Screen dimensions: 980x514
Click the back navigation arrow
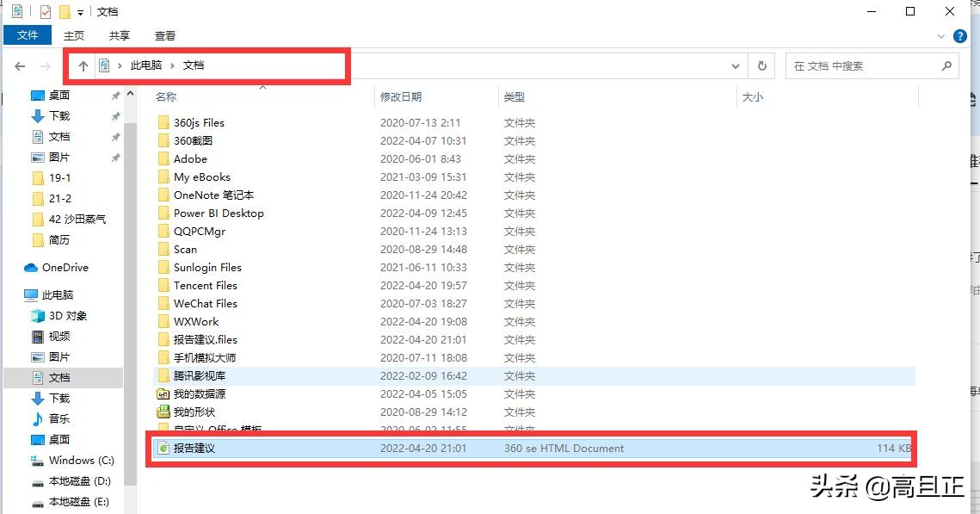click(x=19, y=65)
